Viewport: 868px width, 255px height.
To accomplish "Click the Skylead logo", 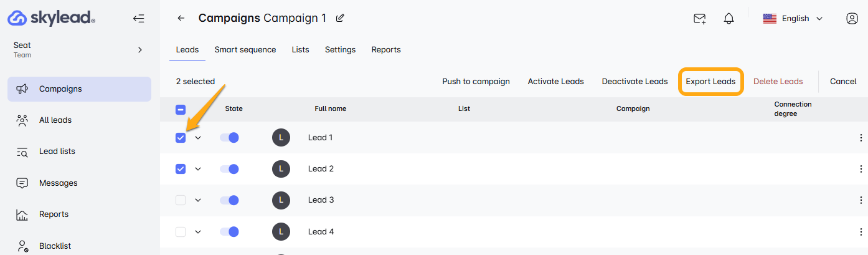I will (x=52, y=18).
